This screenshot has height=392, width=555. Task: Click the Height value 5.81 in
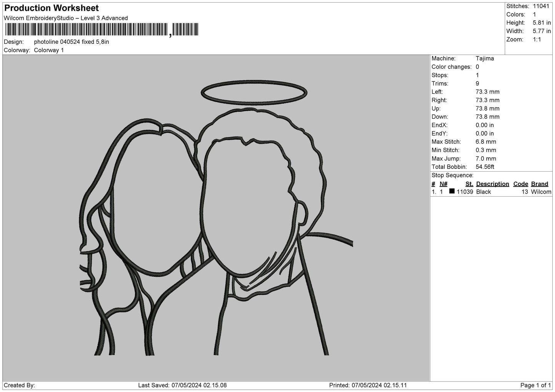(542, 23)
